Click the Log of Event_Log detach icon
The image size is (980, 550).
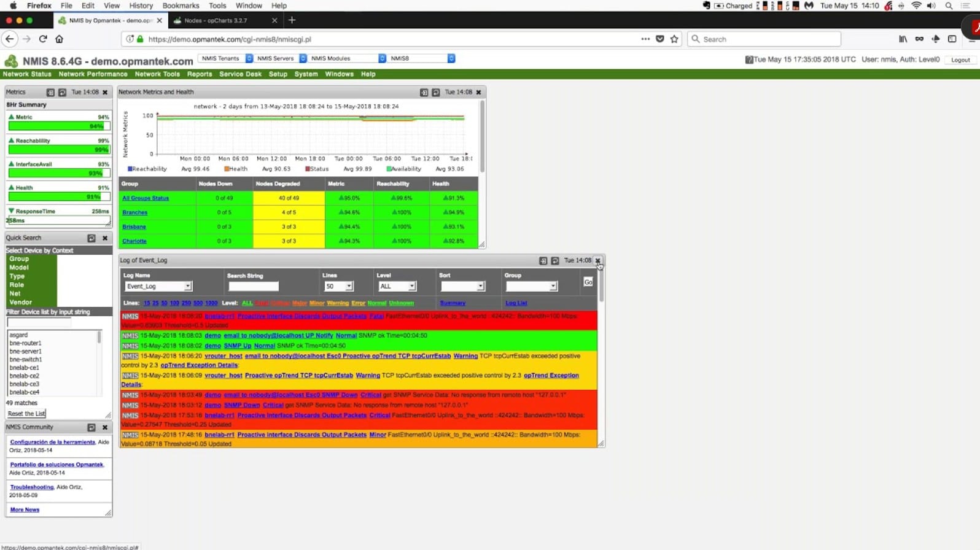pos(543,260)
